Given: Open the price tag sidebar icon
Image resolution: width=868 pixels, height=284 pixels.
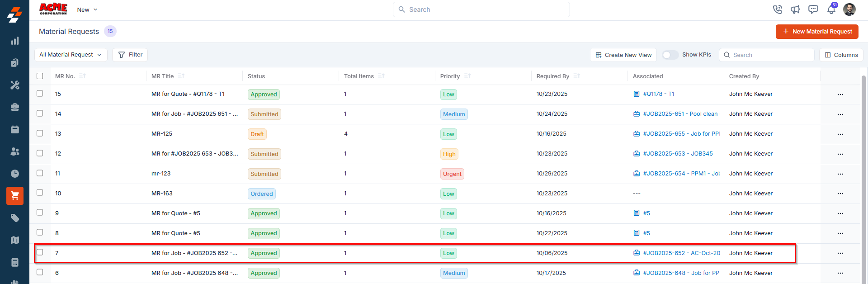Looking at the screenshot, I should (x=15, y=218).
